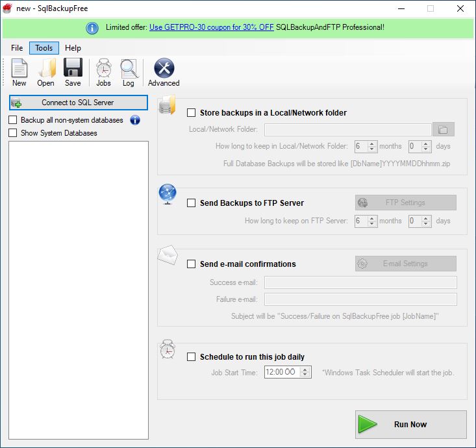476x448 pixels.
Task: Click Connect to SQL Server button
Action: [x=79, y=103]
